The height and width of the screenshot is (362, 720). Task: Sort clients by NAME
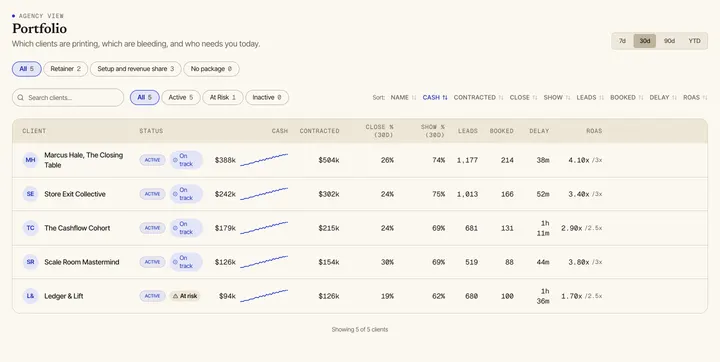pyautogui.click(x=403, y=97)
